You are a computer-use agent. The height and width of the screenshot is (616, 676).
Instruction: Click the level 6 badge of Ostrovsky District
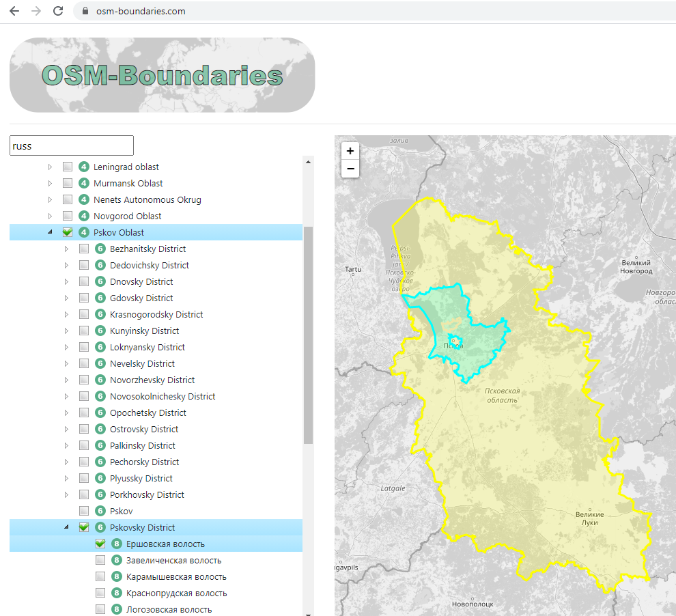click(x=100, y=429)
